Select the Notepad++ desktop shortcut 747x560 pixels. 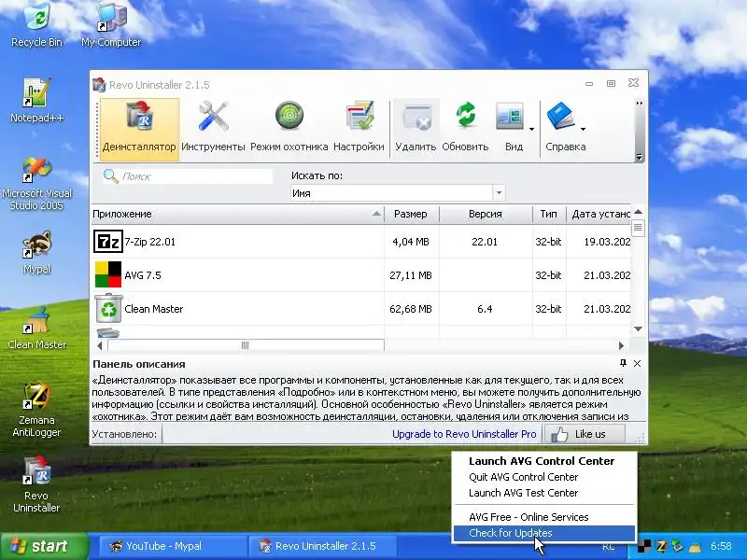[x=36, y=101]
